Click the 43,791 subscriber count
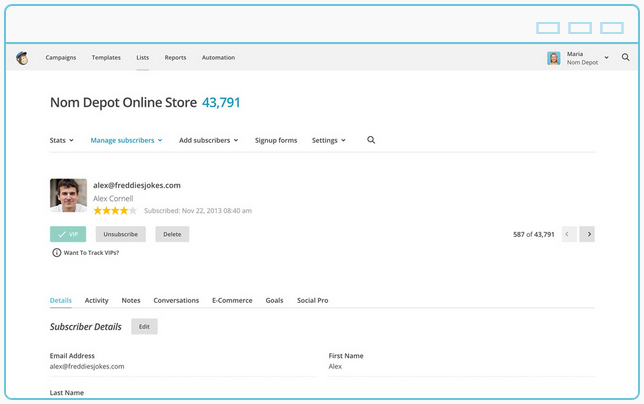644x404 pixels. (221, 102)
